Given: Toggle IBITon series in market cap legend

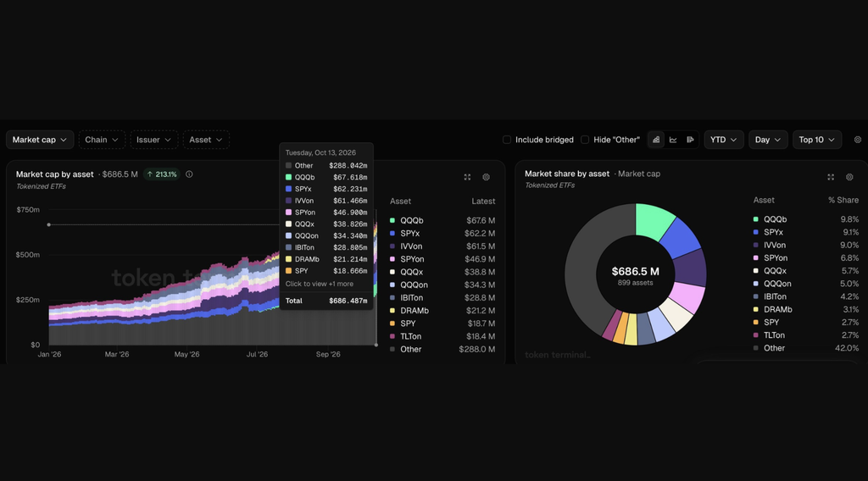Looking at the screenshot, I should 442,298.
